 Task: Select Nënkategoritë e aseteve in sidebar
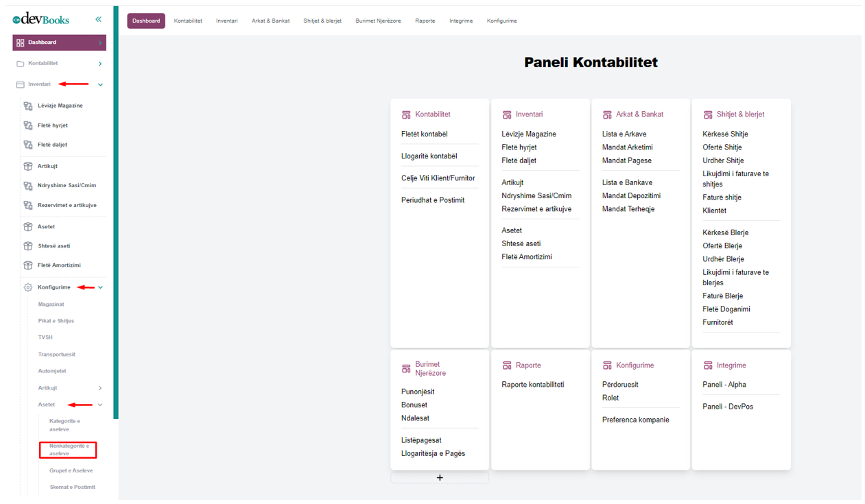coord(69,450)
